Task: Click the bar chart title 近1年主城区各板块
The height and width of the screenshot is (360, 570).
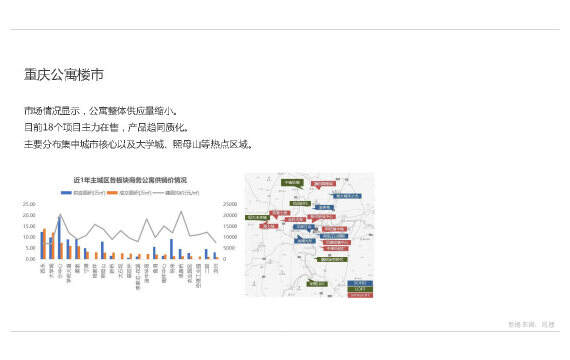Action: click(x=130, y=180)
